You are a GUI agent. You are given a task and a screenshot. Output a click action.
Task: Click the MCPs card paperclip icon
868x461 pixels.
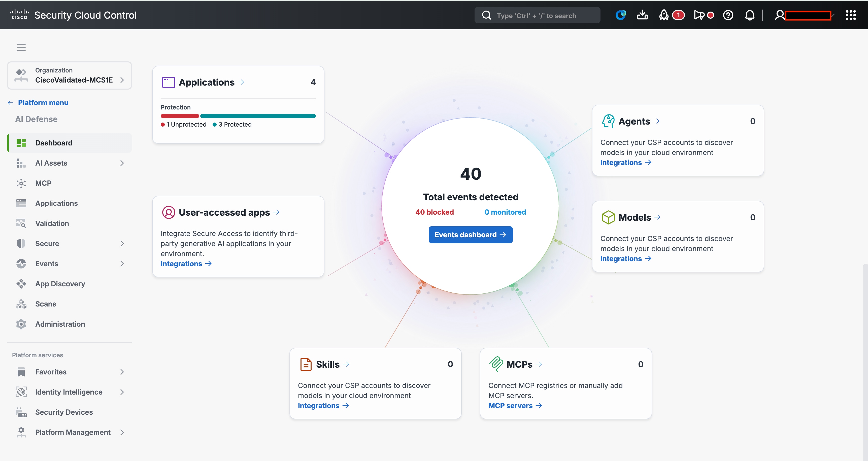coord(496,364)
